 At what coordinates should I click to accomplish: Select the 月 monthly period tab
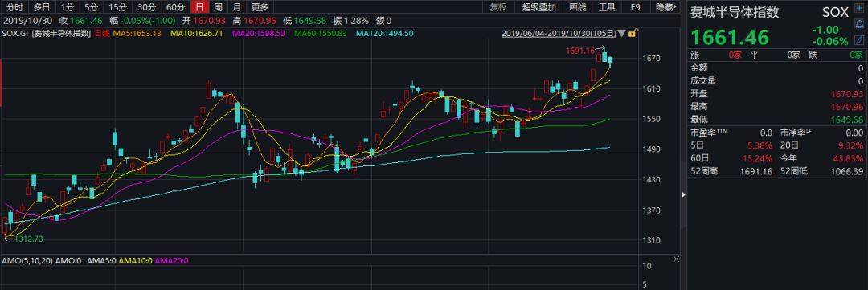click(236, 7)
